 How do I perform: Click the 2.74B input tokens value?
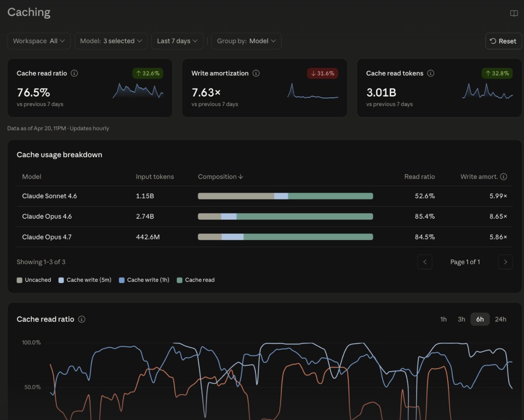tap(145, 217)
